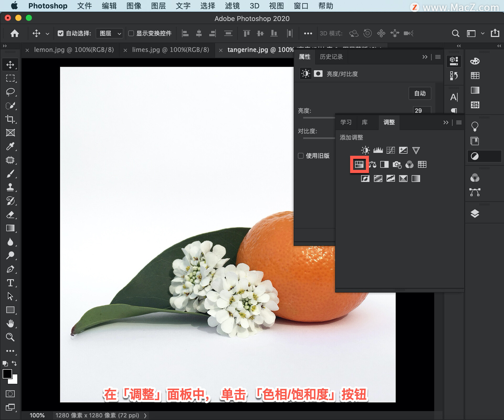The width and height of the screenshot is (504, 420).
Task: Open the 图层 dropdown beside 自动选择
Action: pyautogui.click(x=109, y=33)
